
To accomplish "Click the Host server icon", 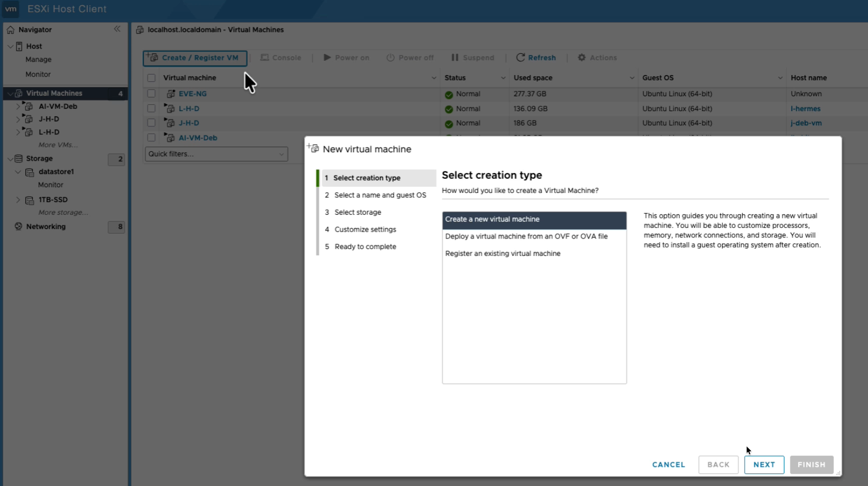I will click(19, 46).
